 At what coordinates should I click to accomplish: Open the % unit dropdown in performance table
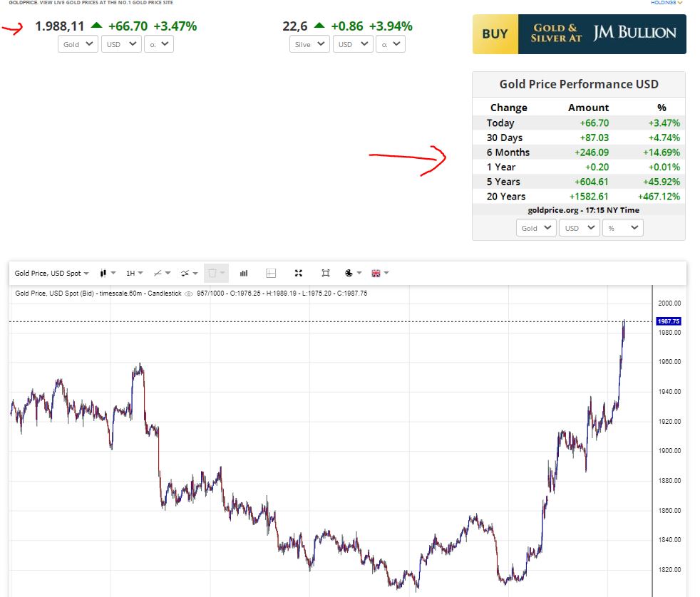[x=622, y=228]
